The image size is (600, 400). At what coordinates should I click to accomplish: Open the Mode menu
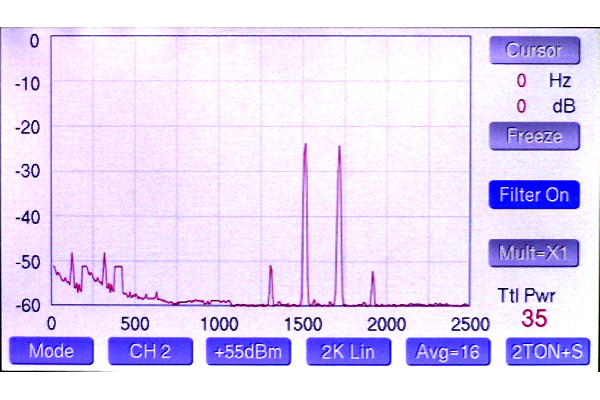coord(51,351)
